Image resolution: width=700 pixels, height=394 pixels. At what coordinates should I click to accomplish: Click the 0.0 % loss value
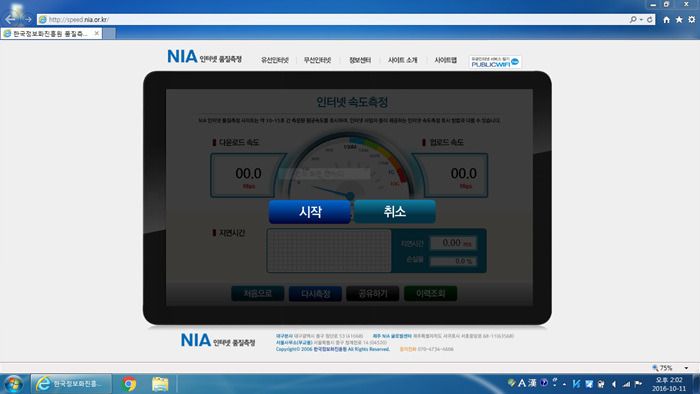[x=453, y=261]
